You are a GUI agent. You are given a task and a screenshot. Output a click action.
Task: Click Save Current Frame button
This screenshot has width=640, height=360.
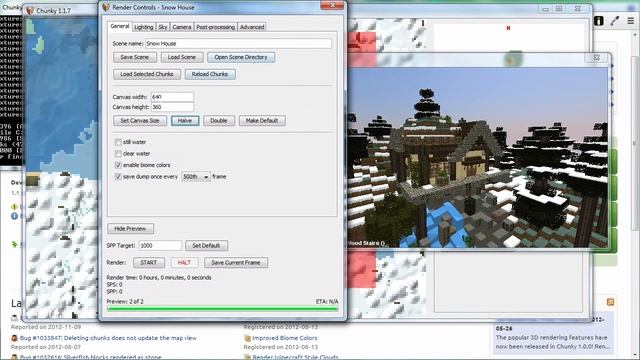point(236,263)
